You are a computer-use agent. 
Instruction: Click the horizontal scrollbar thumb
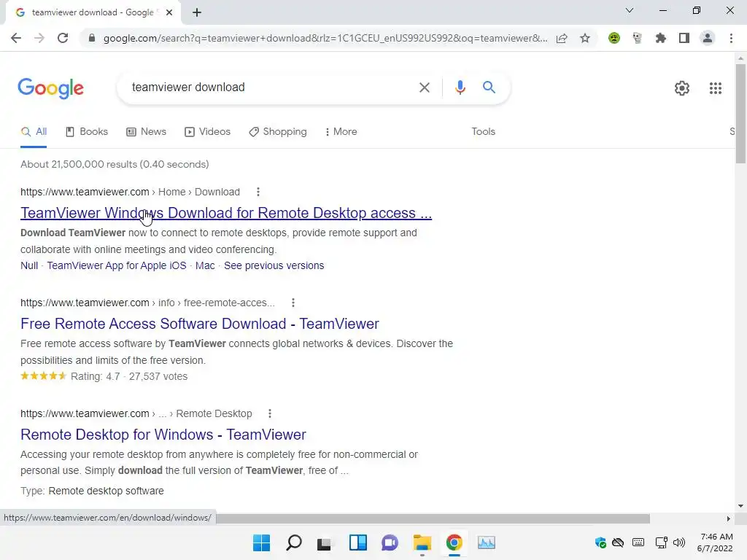click(x=433, y=518)
